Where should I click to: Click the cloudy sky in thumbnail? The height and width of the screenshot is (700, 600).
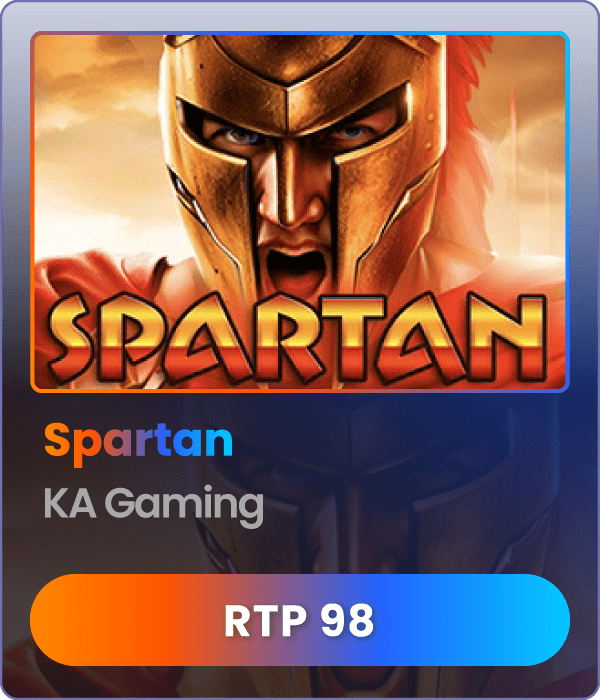[94, 134]
